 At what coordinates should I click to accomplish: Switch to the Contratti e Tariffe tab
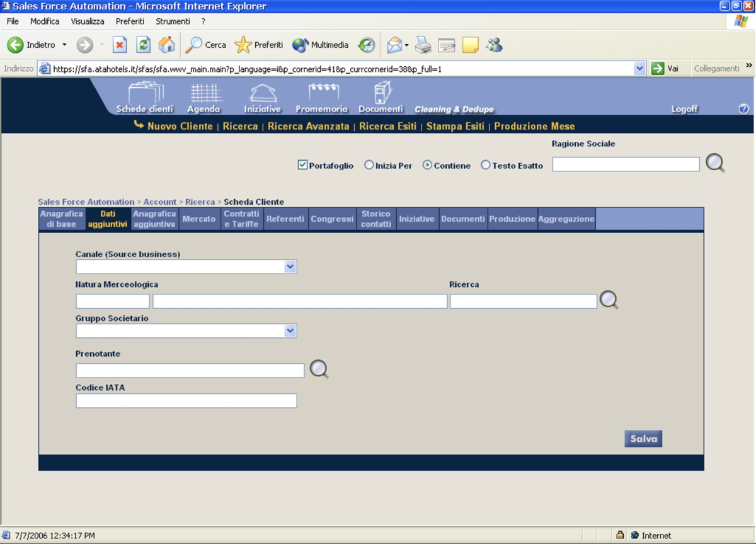(x=241, y=219)
